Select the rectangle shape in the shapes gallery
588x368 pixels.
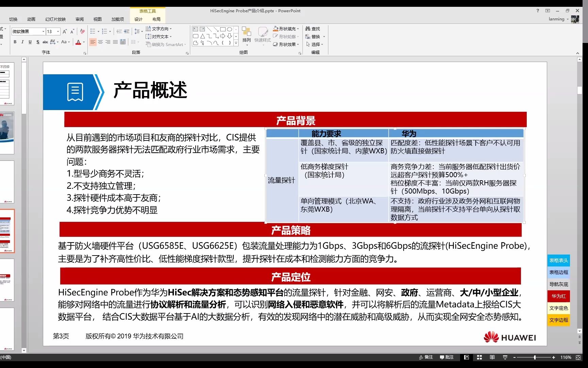click(224, 29)
